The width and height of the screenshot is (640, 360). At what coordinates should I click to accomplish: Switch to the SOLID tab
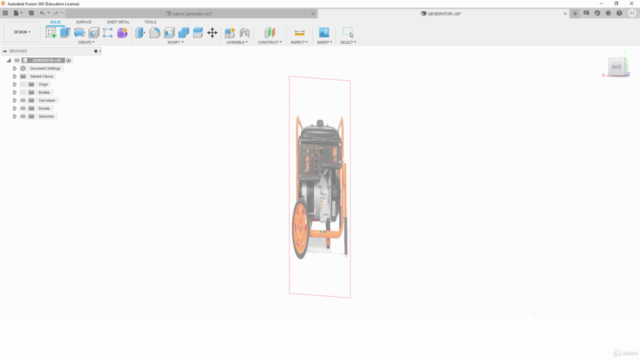(x=56, y=22)
